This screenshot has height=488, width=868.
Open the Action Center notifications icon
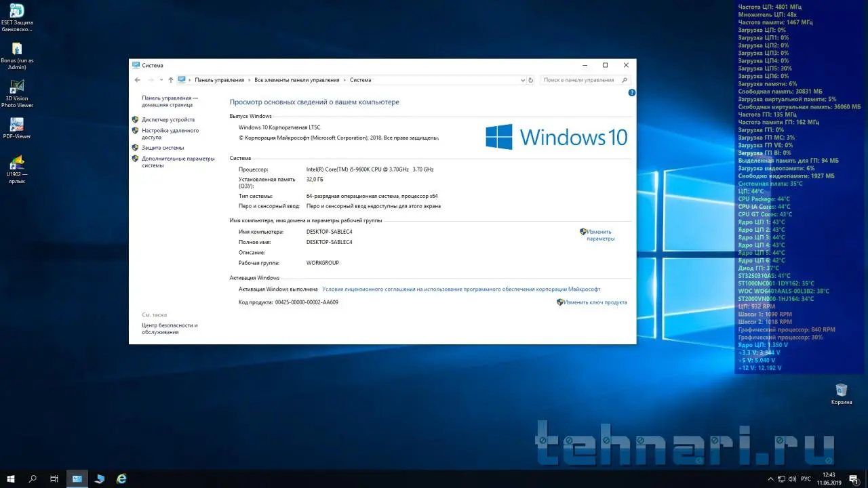[x=853, y=479]
